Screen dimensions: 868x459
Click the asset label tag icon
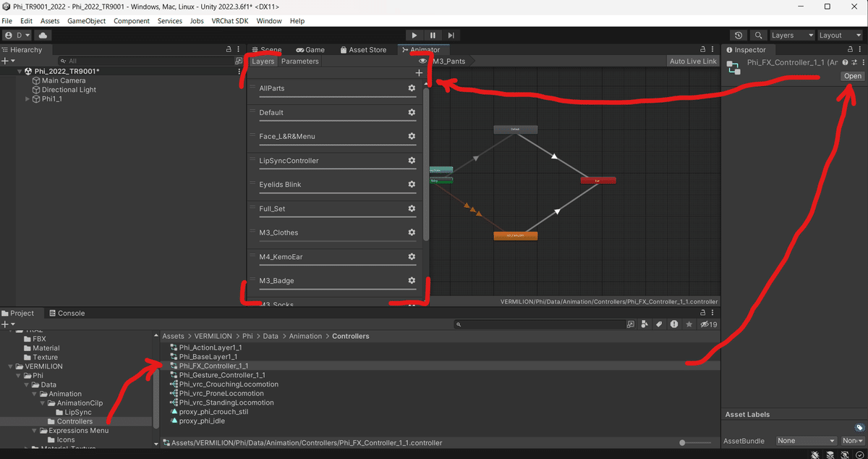[x=859, y=428]
